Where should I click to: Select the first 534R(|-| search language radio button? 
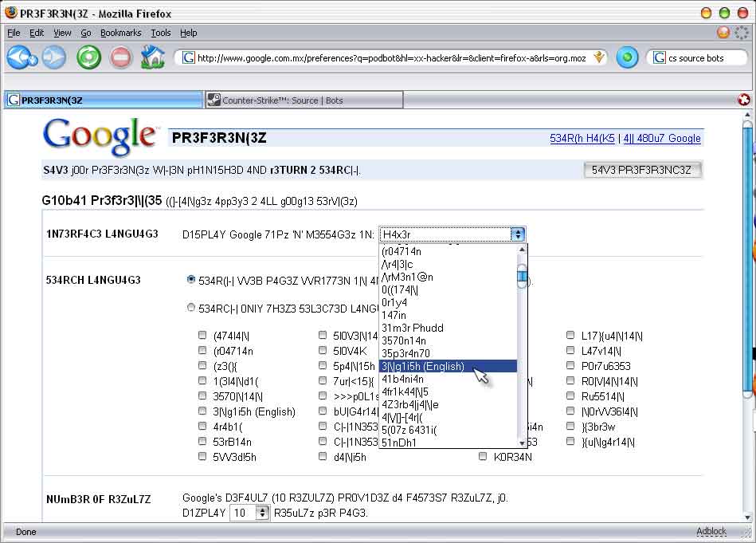point(191,280)
